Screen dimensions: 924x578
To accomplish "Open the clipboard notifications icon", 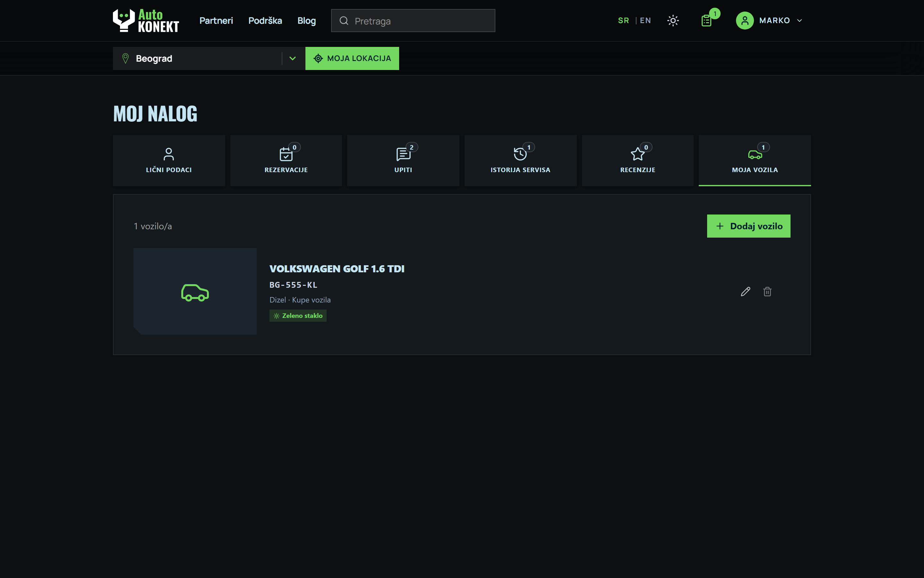I will coord(707,21).
